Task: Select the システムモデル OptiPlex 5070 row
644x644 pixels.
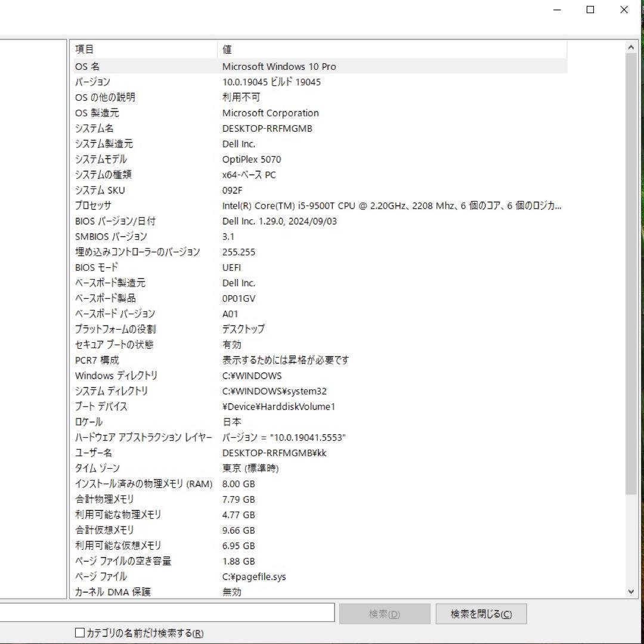Action: pos(179,159)
